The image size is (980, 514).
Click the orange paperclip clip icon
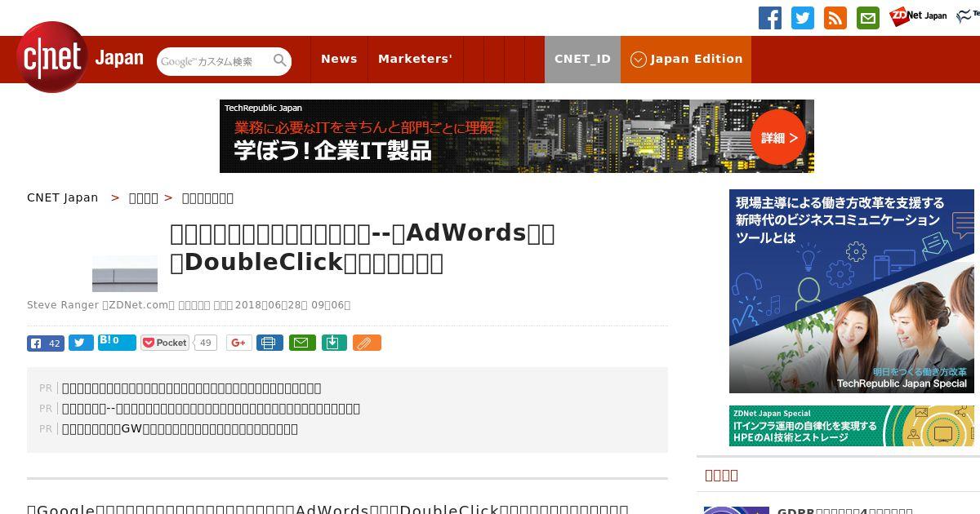367,343
